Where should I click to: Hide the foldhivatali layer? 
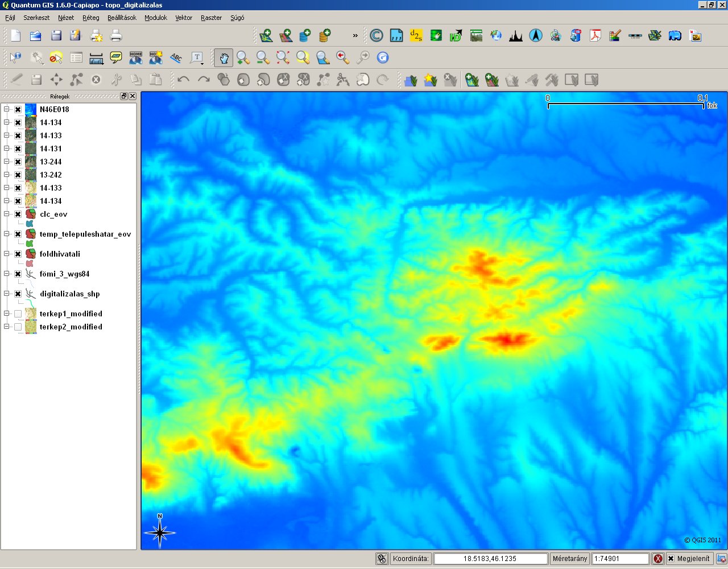(18, 254)
